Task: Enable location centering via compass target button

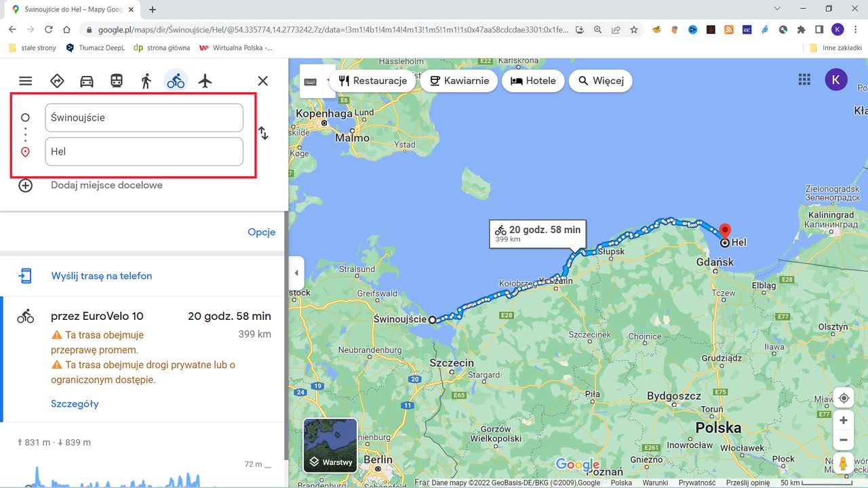Action: (843, 398)
